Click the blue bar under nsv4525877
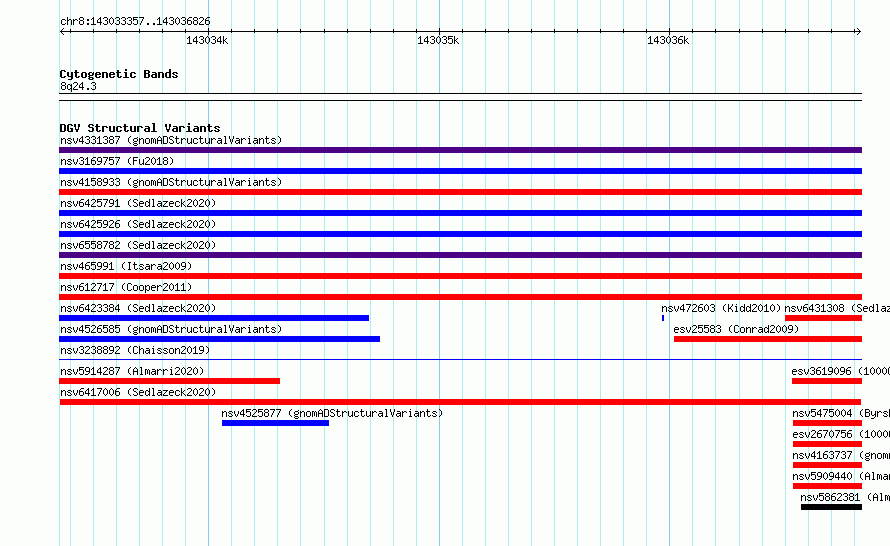This screenshot has height=546, width=890. [275, 423]
